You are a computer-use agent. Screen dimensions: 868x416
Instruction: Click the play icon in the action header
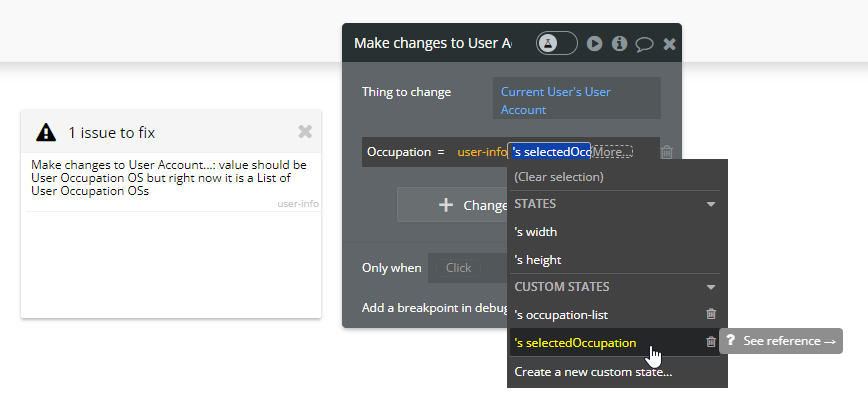click(x=595, y=44)
